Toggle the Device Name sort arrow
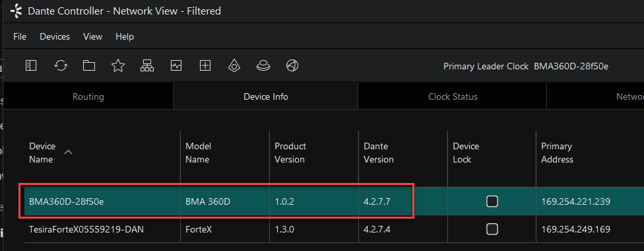 69,152
